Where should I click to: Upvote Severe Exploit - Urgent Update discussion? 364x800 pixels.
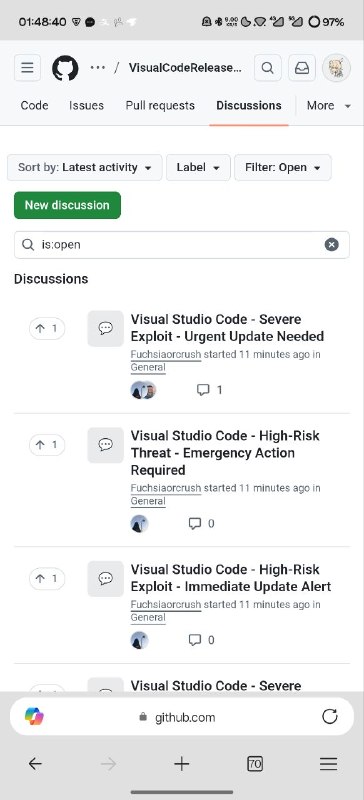tap(47, 328)
